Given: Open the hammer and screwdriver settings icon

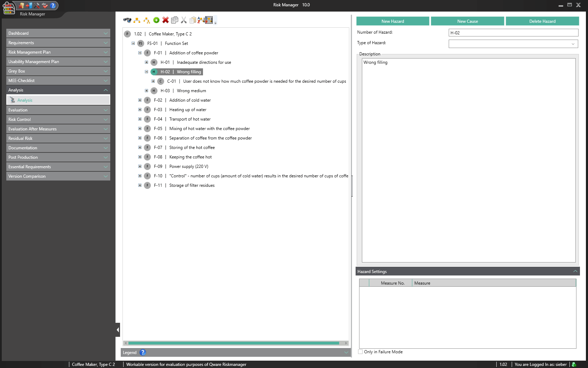Looking at the screenshot, I should pos(37,5).
